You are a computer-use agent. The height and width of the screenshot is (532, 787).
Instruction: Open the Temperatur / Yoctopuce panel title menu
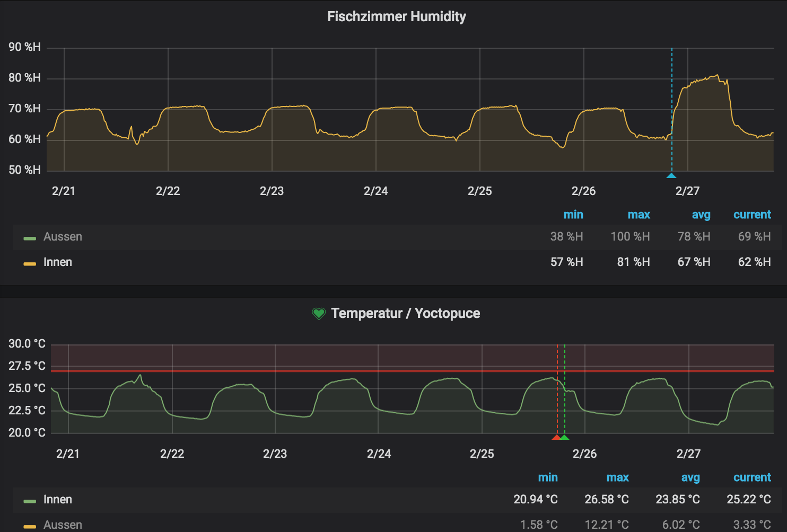[406, 313]
